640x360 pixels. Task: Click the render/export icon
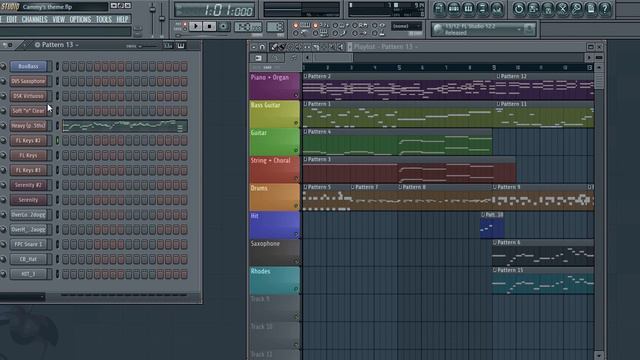click(x=547, y=9)
